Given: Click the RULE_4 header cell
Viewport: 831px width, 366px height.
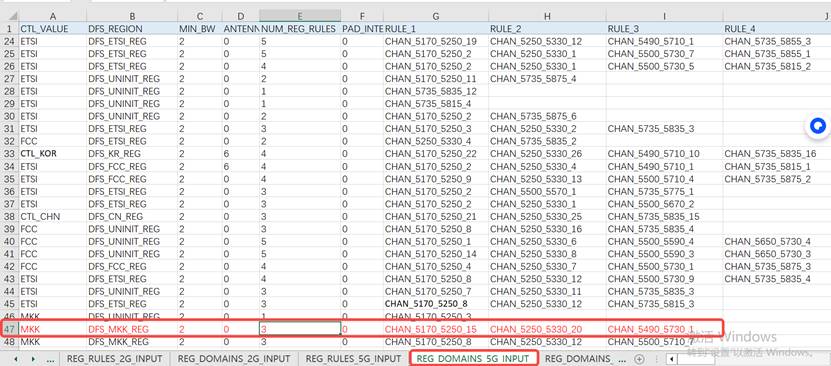Looking at the screenshot, I should (776, 29).
